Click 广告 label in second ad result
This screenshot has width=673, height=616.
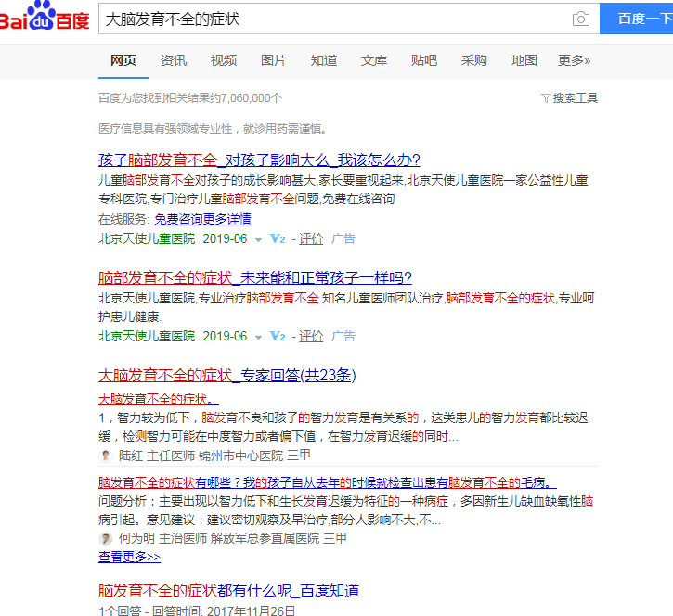pyautogui.click(x=343, y=336)
